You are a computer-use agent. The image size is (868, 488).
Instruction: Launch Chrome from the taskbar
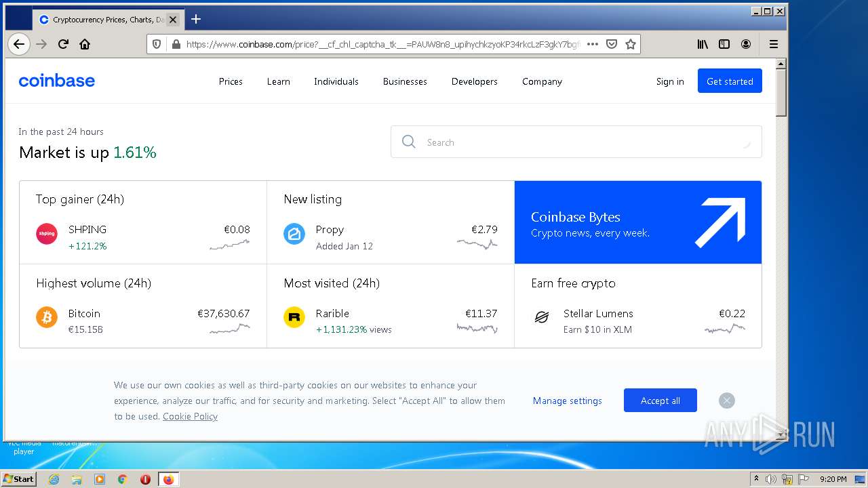pos(123,479)
